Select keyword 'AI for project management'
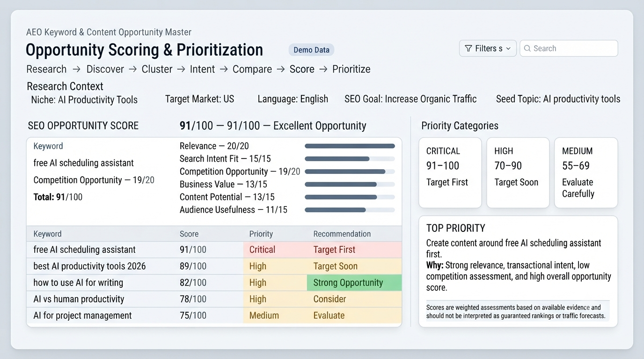Viewport: 644px width, 359px height. [x=82, y=316]
